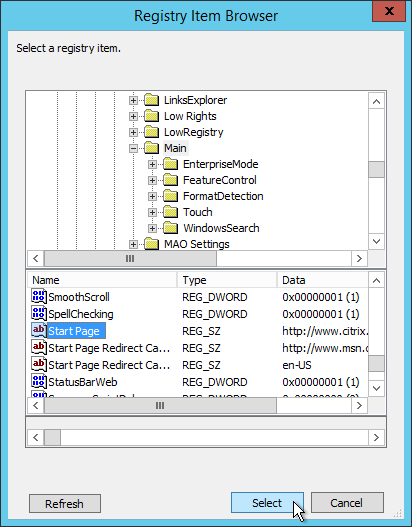Sort values by the Type column header

[x=227, y=280]
